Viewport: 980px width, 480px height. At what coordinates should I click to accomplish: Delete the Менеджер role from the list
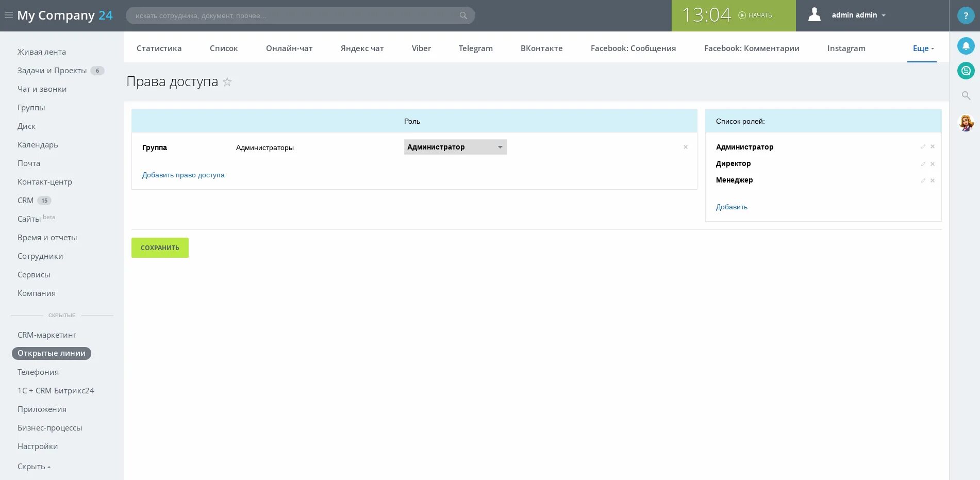tap(932, 180)
